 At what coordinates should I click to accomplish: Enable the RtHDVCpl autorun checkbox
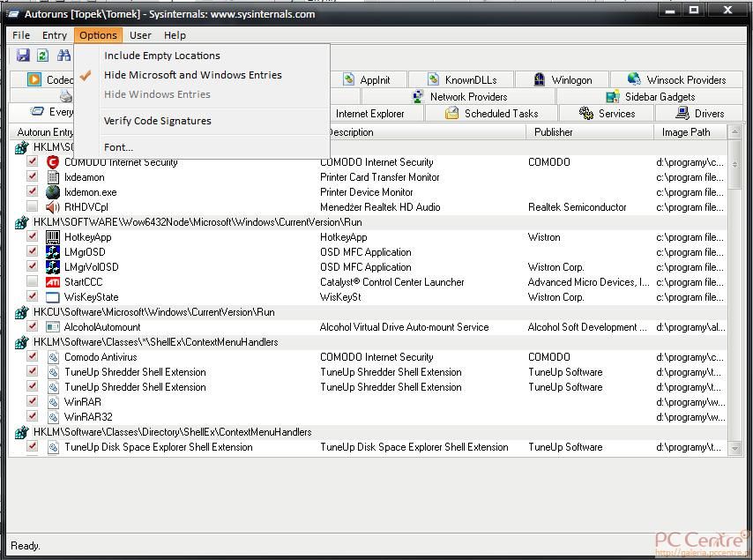coord(33,207)
